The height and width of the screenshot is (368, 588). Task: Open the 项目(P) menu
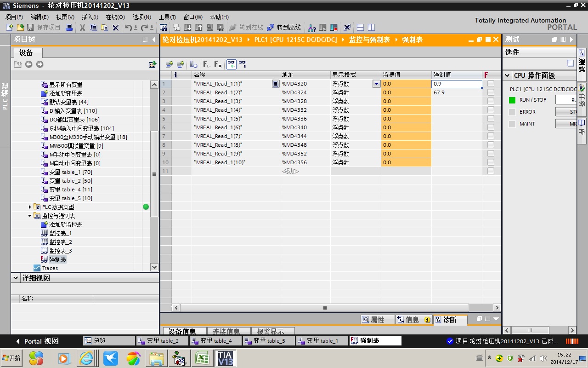click(14, 17)
